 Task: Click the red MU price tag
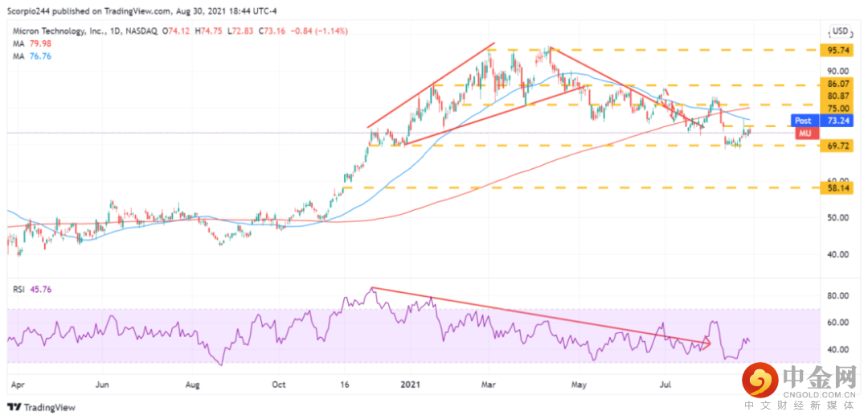coord(807,133)
